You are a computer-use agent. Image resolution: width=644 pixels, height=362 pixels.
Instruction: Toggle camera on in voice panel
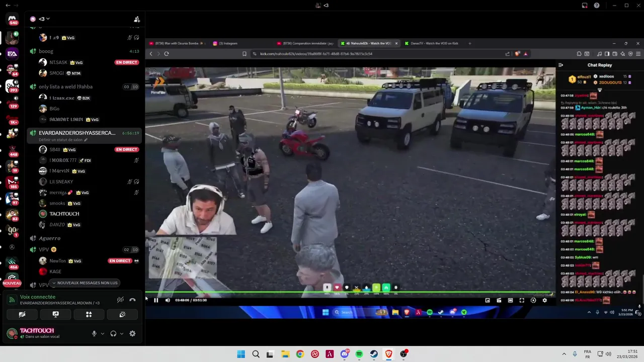(22, 314)
